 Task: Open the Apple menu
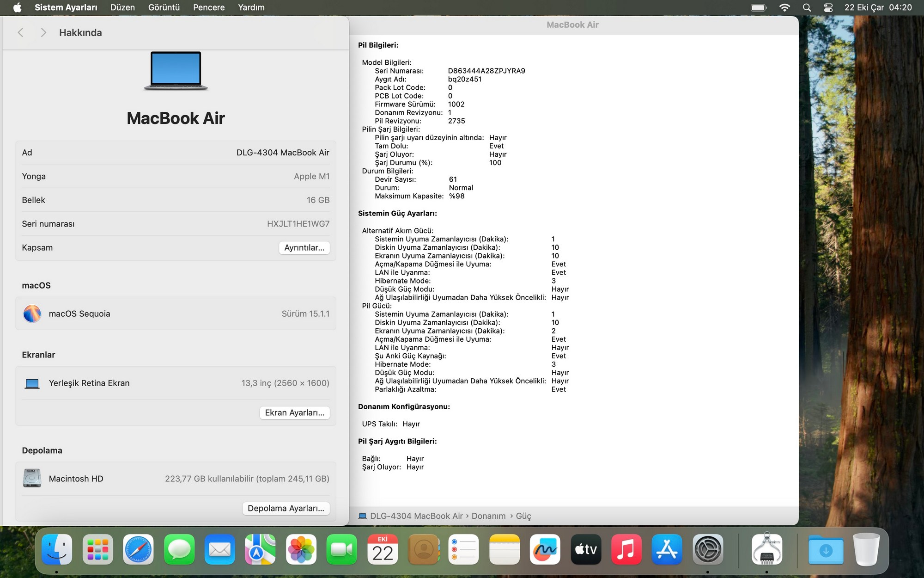pyautogui.click(x=17, y=7)
